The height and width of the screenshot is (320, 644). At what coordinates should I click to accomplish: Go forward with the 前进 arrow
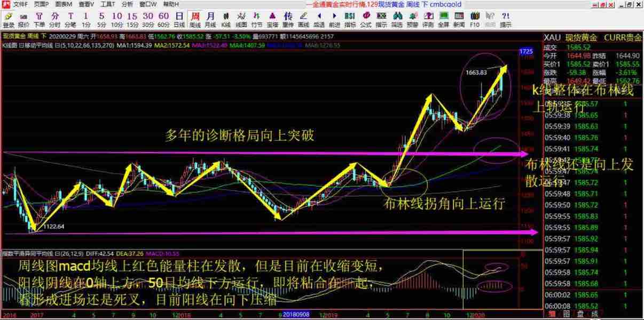334,20
